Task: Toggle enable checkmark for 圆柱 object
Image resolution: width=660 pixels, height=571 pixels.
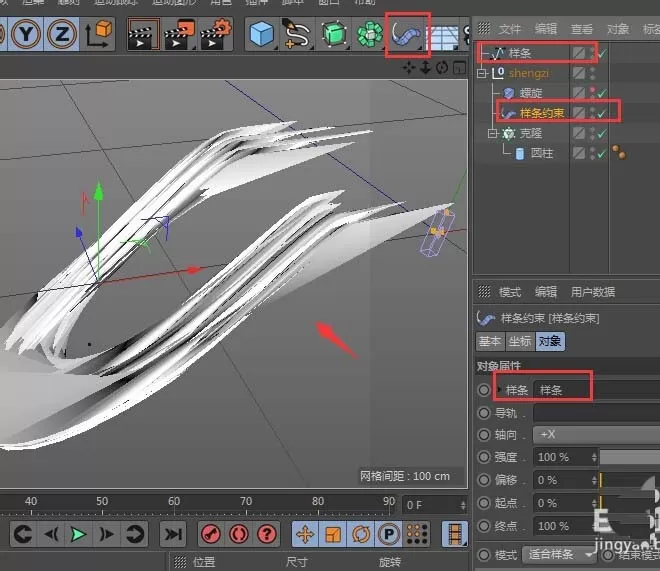Action: click(602, 154)
